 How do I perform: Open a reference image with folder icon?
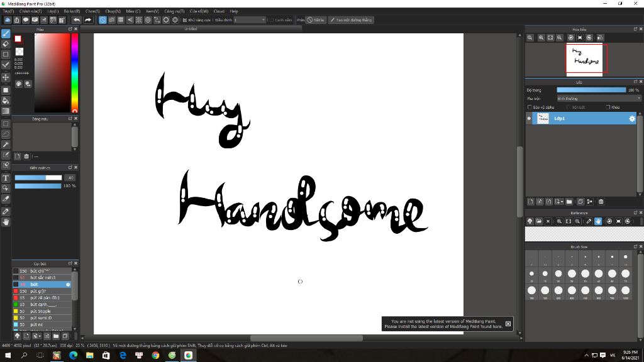[x=539, y=221]
